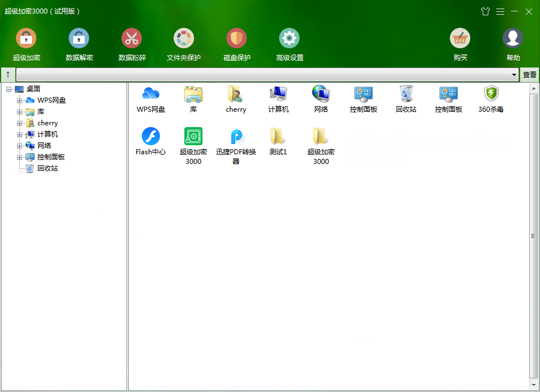Screen dimensions: 540x392
Task: Select 桌面 in the folder tree
Action: pyautogui.click(x=33, y=89)
